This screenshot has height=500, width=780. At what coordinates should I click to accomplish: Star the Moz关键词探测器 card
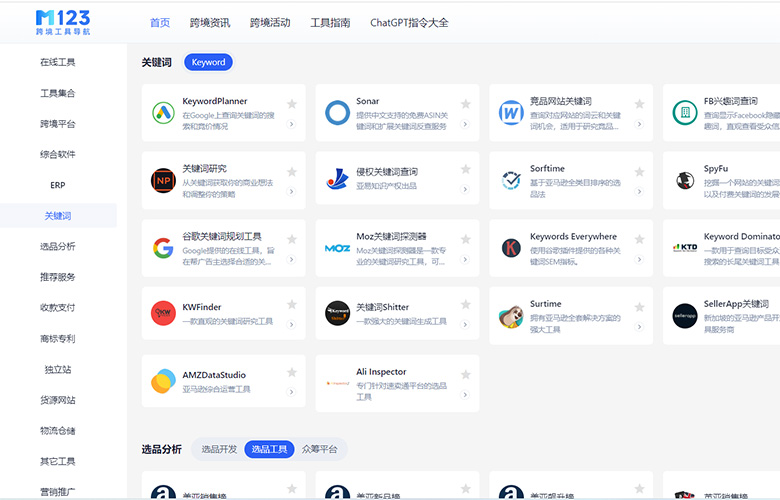[x=466, y=239]
